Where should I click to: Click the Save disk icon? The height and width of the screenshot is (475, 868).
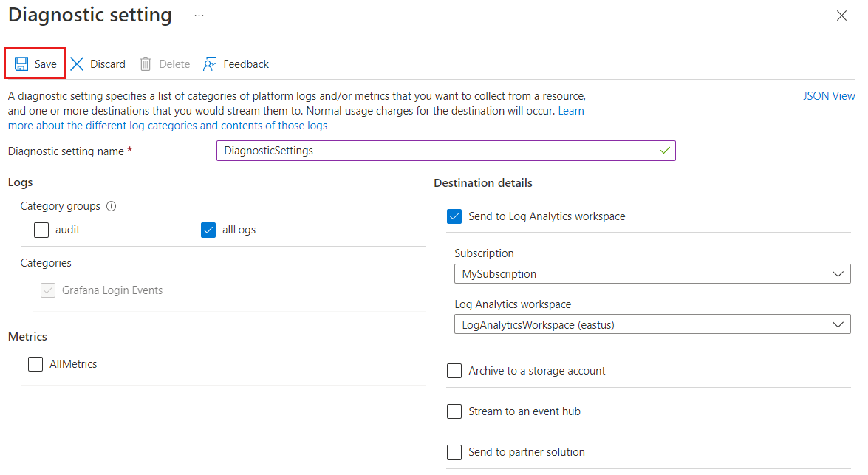coord(20,64)
